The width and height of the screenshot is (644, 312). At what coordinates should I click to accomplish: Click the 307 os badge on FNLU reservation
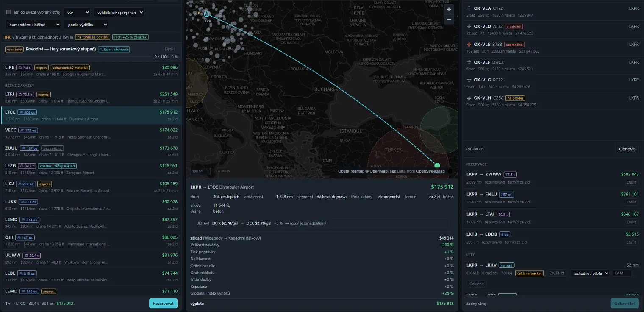pyautogui.click(x=506, y=195)
